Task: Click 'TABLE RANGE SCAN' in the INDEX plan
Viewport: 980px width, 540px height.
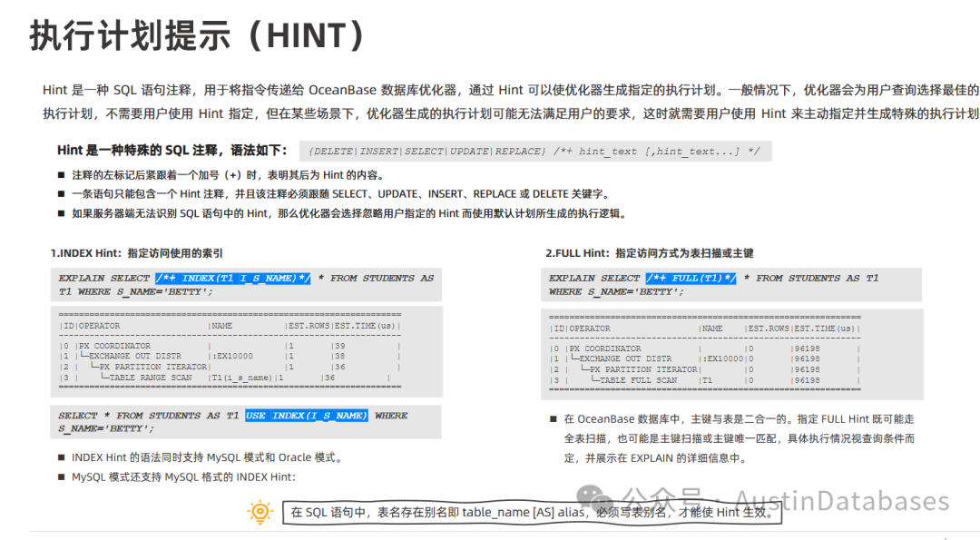Action: pyautogui.click(x=151, y=378)
